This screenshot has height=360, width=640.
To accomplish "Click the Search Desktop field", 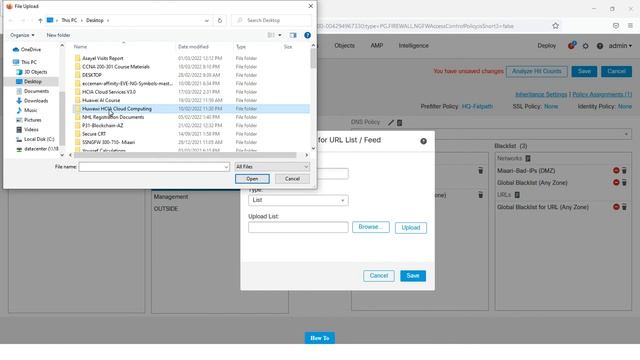I will click(271, 20).
